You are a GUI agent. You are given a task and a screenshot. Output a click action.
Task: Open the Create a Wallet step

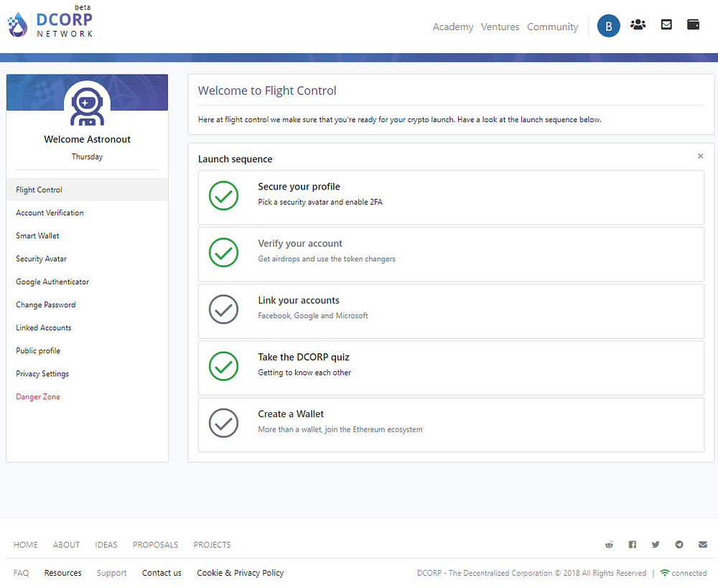tap(451, 424)
